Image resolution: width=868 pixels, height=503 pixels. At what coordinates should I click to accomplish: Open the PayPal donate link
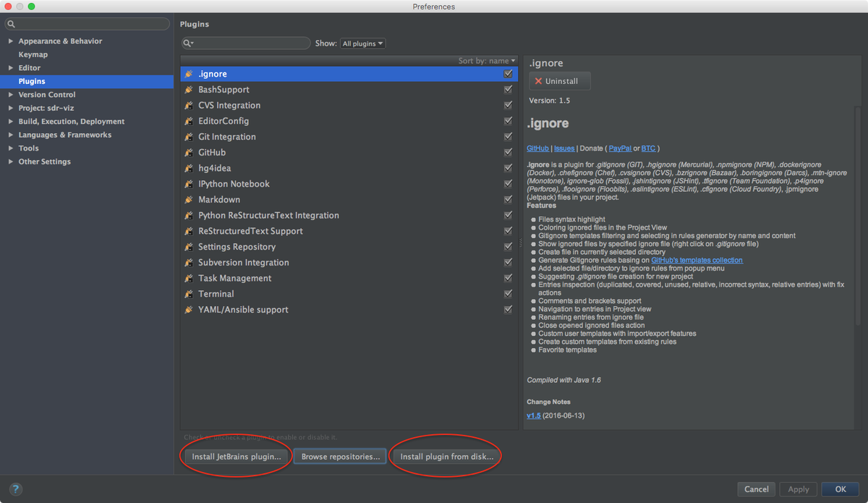click(x=620, y=148)
